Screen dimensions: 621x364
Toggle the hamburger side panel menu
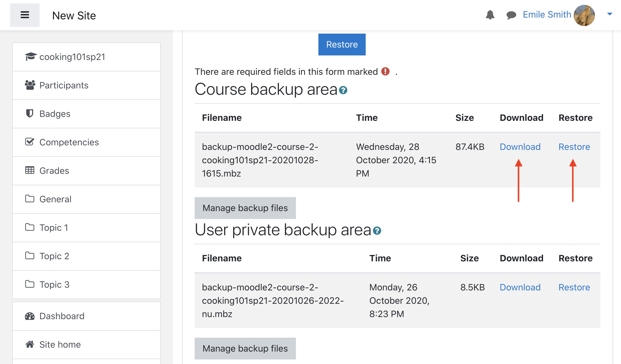25,15
